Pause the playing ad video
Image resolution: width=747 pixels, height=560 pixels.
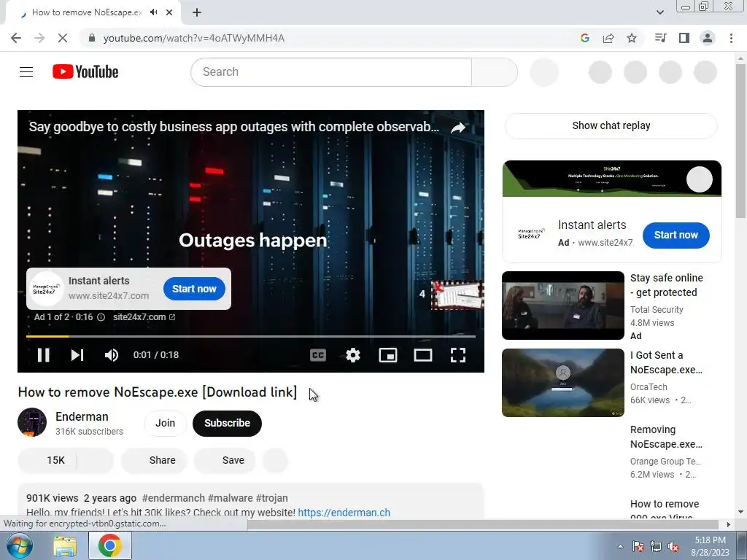coord(43,355)
